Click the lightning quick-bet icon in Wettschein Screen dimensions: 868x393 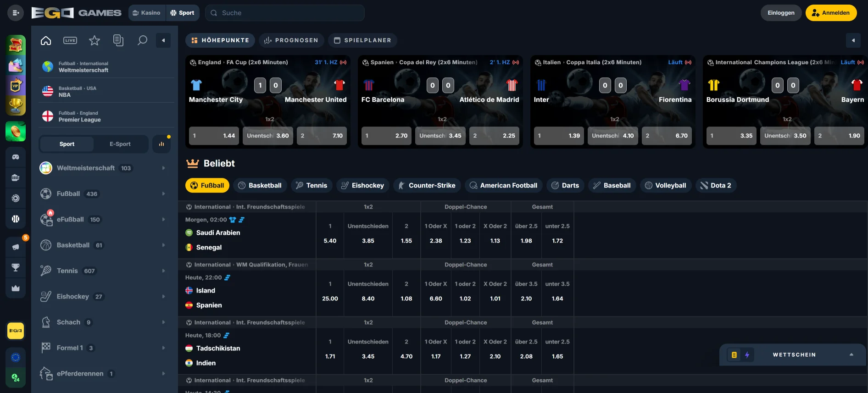point(747,355)
